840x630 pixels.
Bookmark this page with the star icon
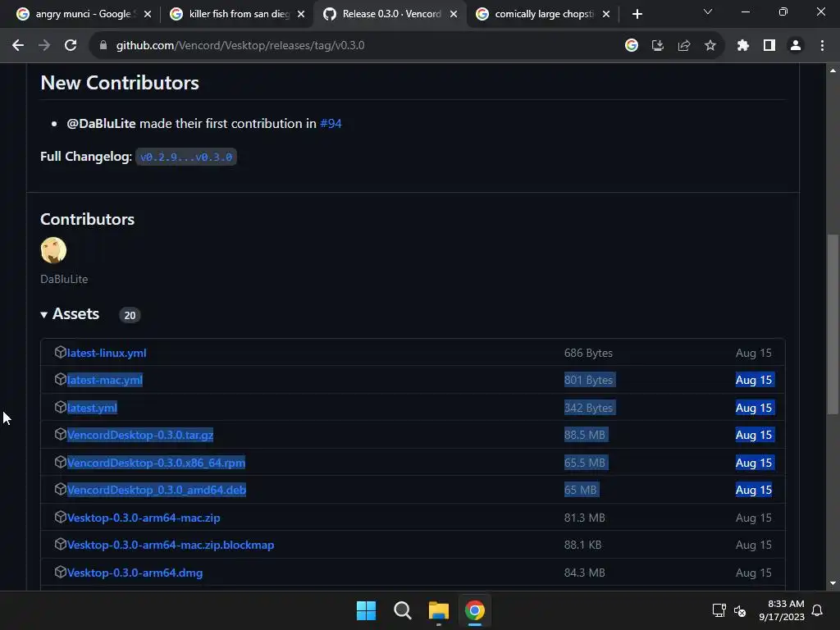(710, 46)
